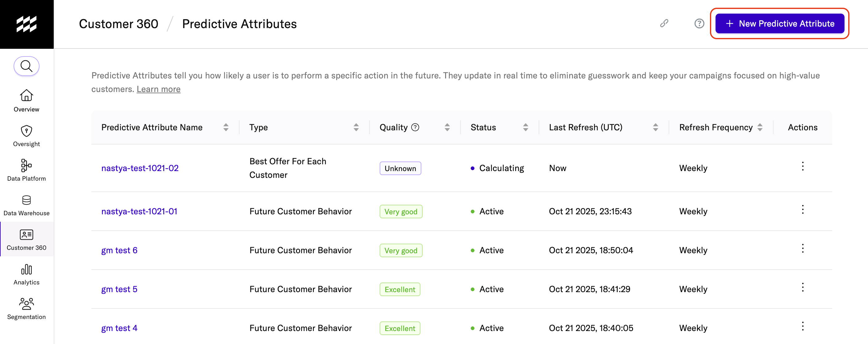The height and width of the screenshot is (344, 868).
Task: Open Data Warehouse database icon
Action: 26,200
